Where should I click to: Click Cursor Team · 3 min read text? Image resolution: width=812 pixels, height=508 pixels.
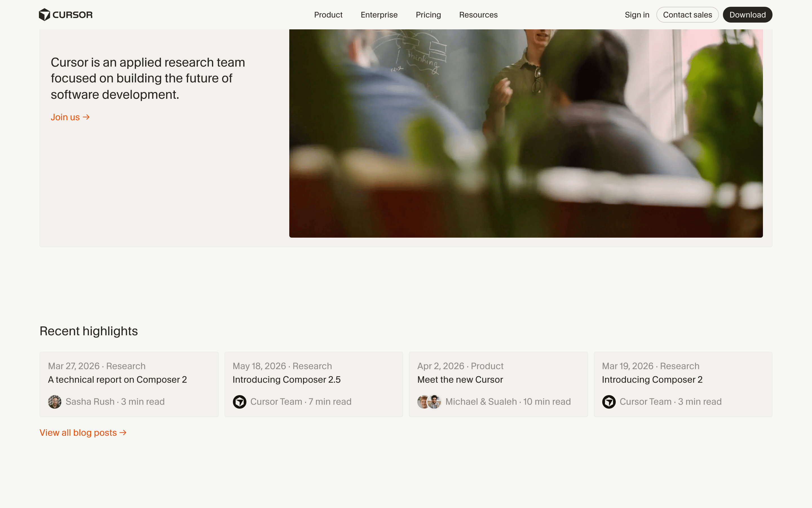[670, 402]
